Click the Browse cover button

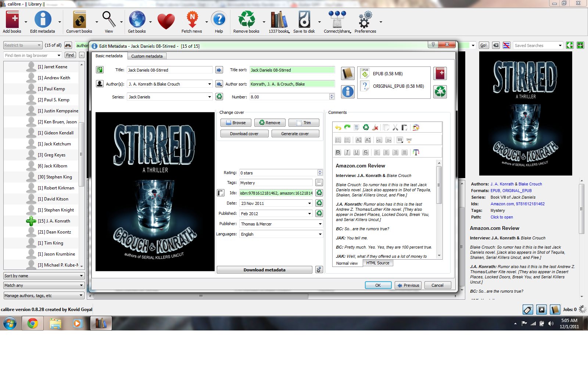click(236, 123)
